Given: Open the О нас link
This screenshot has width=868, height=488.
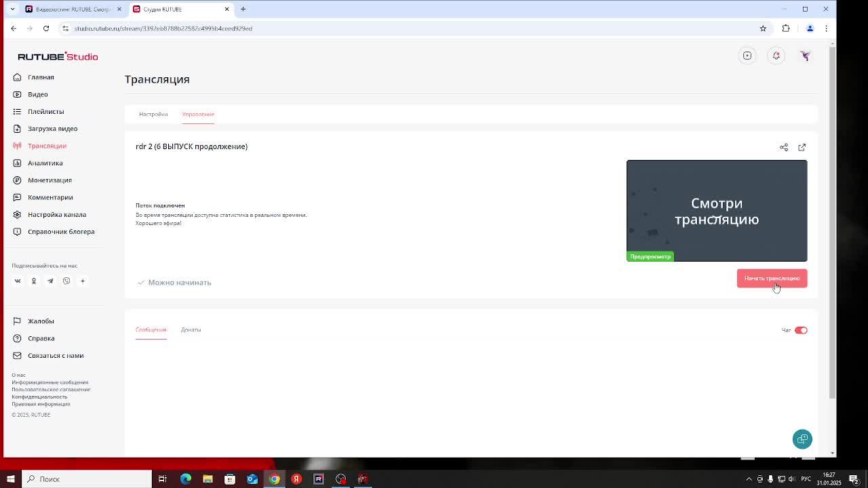Looking at the screenshot, I should [x=18, y=375].
